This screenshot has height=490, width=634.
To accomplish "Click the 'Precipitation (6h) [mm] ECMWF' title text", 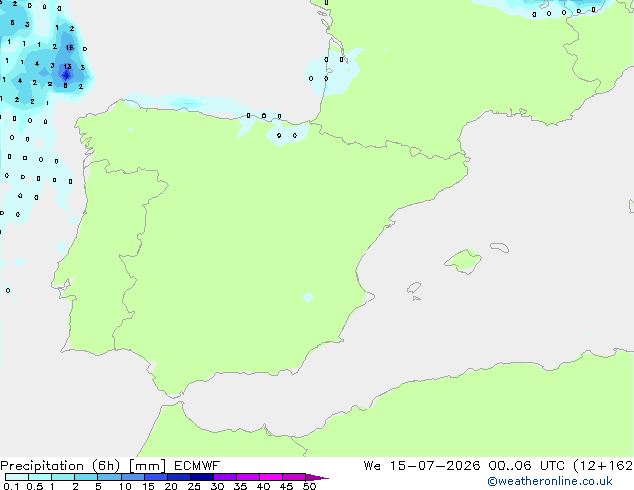I will [110, 466].
